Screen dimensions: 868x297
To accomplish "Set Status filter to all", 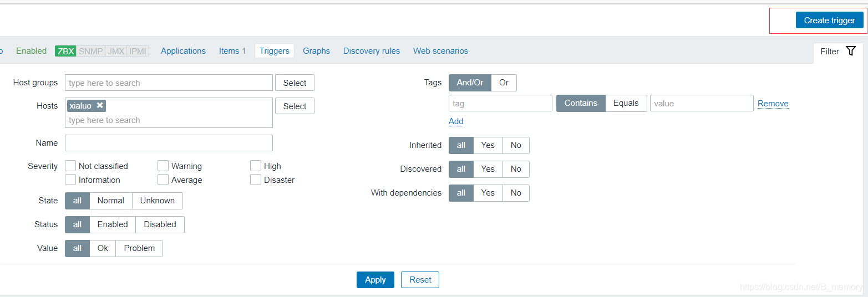I will 77,224.
